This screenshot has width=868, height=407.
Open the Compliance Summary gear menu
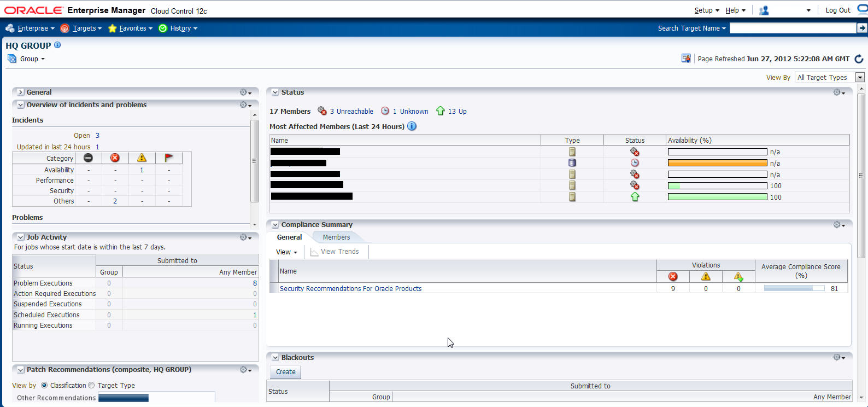pos(839,225)
